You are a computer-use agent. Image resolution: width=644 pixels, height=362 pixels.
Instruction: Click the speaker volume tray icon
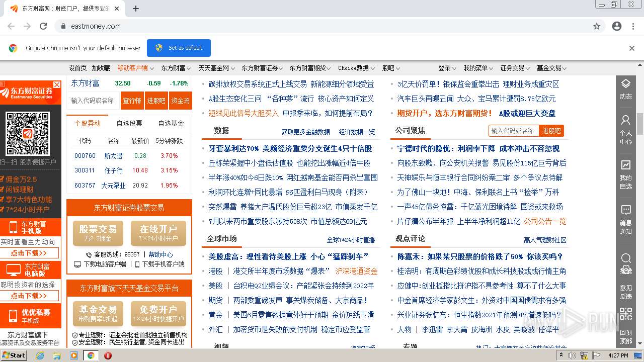point(572,355)
